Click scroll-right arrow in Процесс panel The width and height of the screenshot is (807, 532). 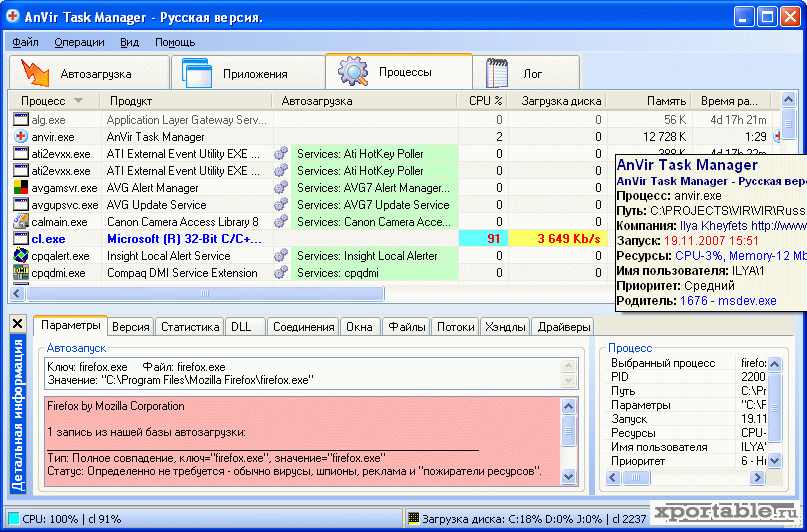coord(757,477)
